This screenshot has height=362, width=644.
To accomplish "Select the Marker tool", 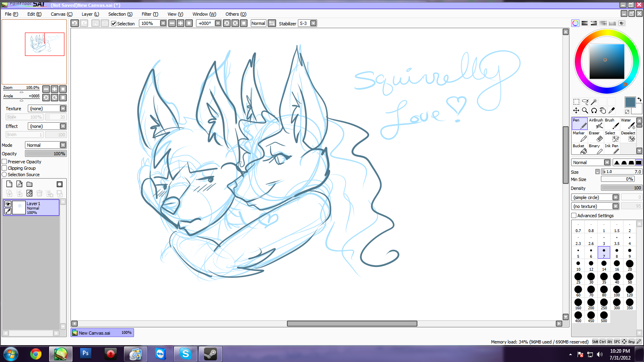I will 580,136.
